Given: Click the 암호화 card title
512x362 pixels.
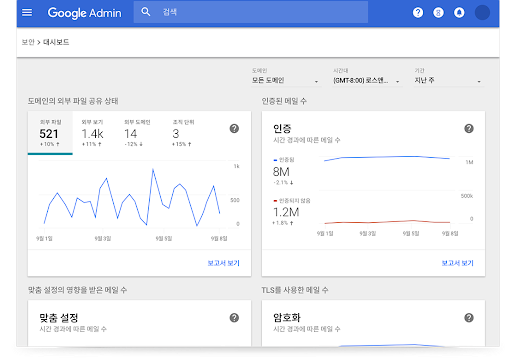Looking at the screenshot, I should pyautogui.click(x=287, y=318).
